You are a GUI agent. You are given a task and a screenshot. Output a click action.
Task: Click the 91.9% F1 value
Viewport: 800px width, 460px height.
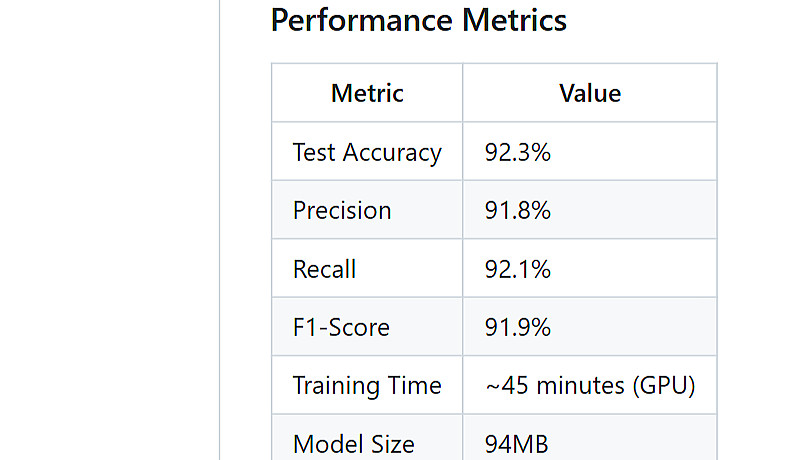tap(518, 328)
